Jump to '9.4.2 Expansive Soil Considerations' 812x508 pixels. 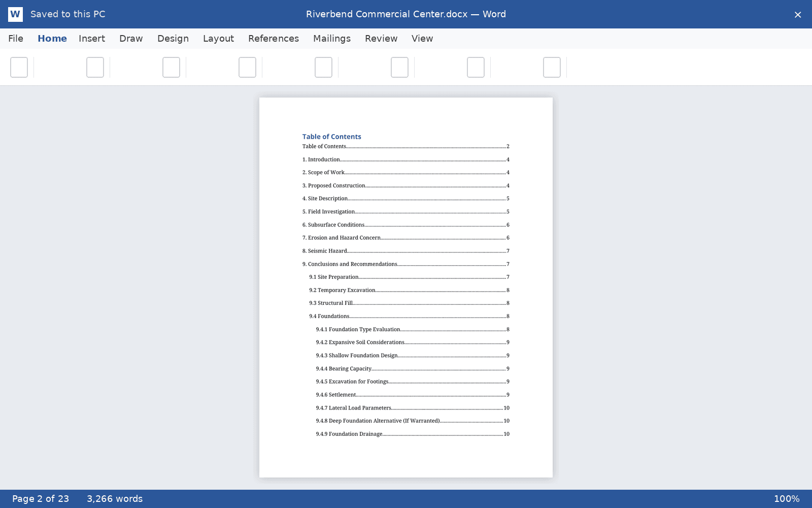pyautogui.click(x=413, y=342)
